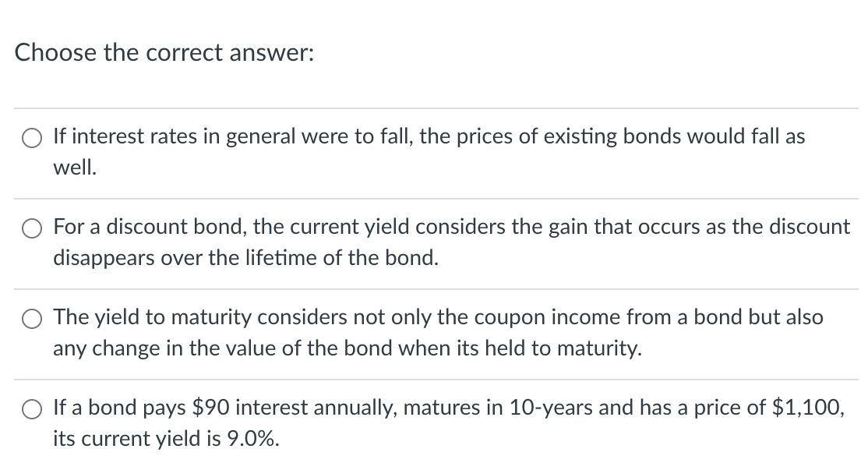868x463 pixels.
Task: Click 'its current yield is 9.0%.' line
Action: pyautogui.click(x=166, y=439)
